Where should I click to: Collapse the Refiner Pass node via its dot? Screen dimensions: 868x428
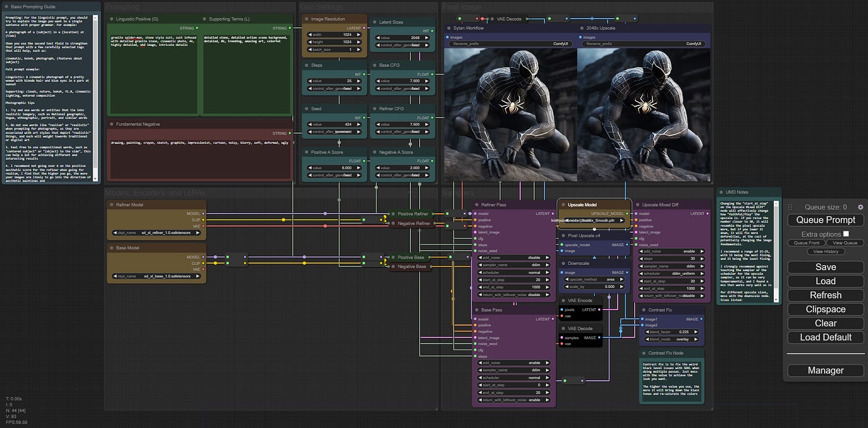tap(477, 205)
